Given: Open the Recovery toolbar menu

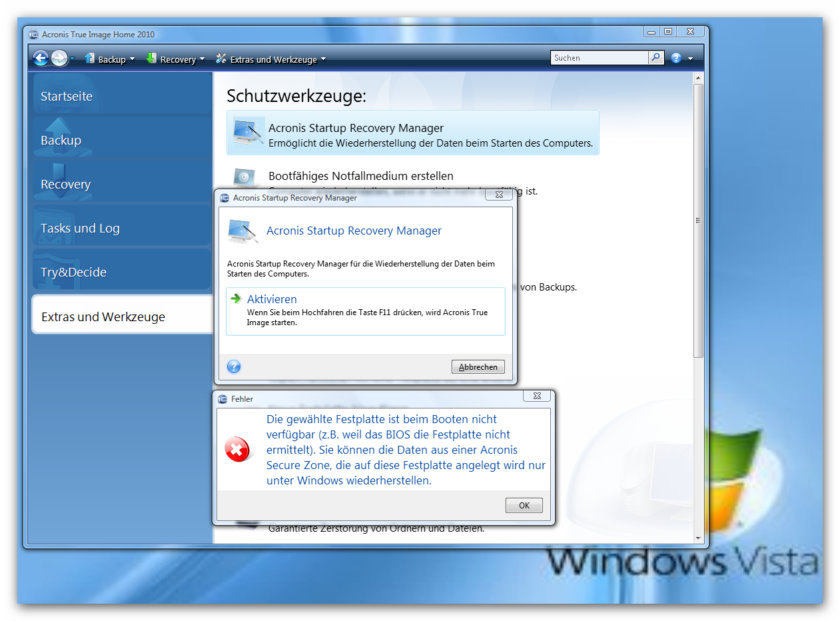Looking at the screenshot, I should 176,59.
